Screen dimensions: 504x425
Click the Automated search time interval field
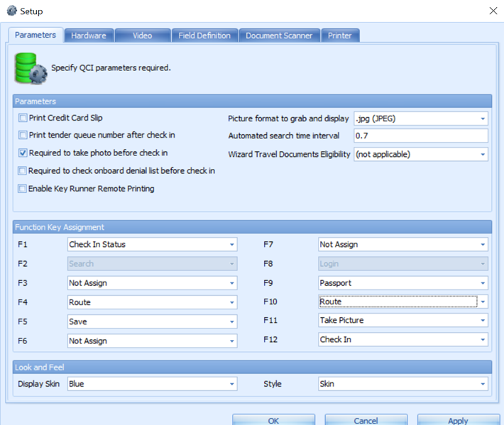(x=421, y=136)
